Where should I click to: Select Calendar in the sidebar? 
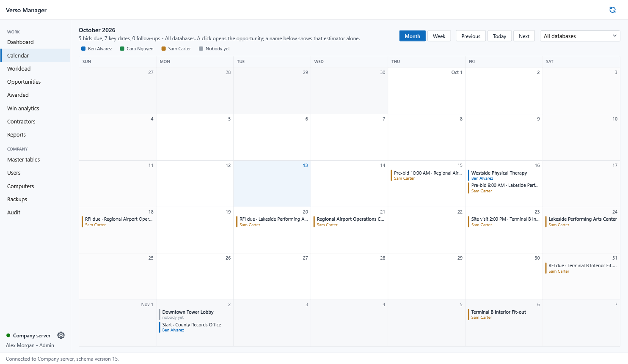click(x=36, y=55)
